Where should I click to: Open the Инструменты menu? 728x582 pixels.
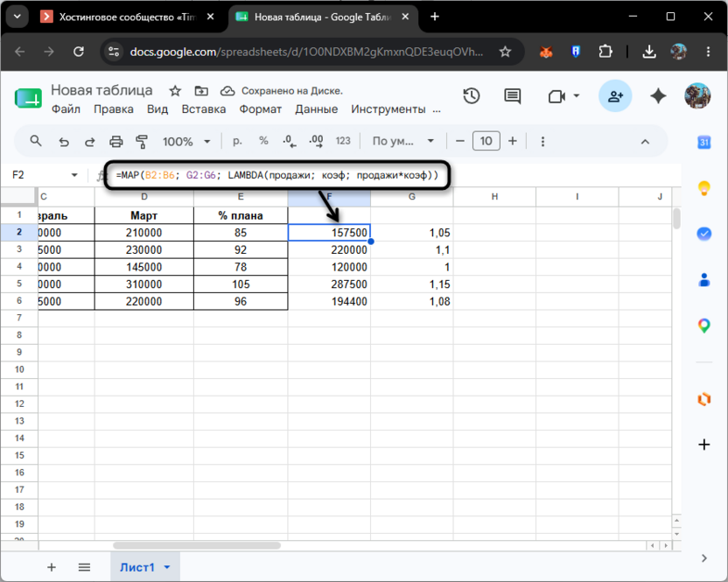coord(388,109)
